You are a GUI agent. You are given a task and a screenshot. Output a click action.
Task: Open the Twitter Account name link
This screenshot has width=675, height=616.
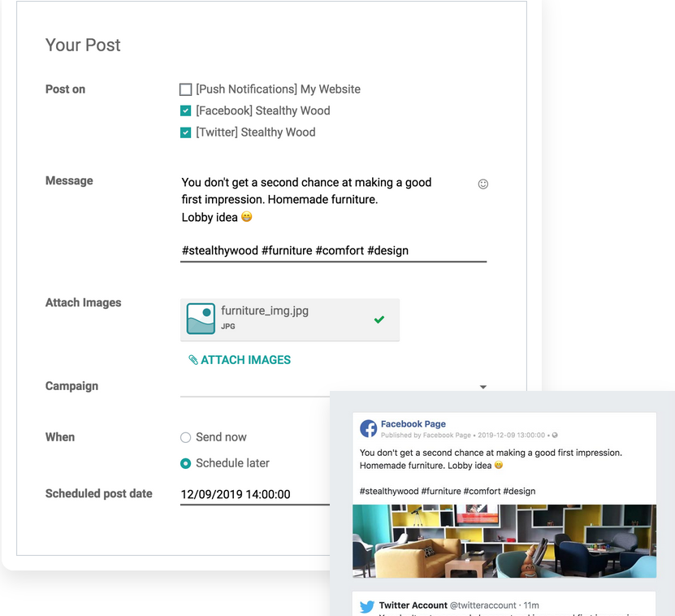413,605
